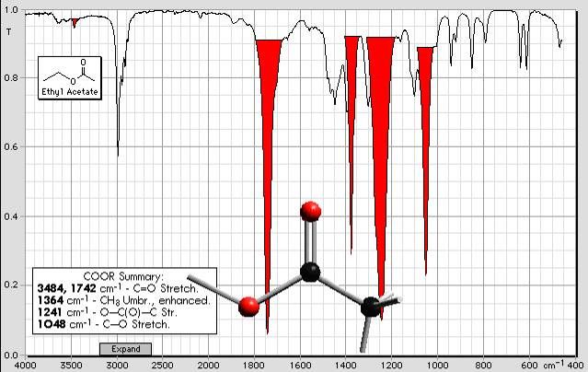Click the black methyl carbon atom on the right of the model
This screenshot has height=372, width=588.
371,308
